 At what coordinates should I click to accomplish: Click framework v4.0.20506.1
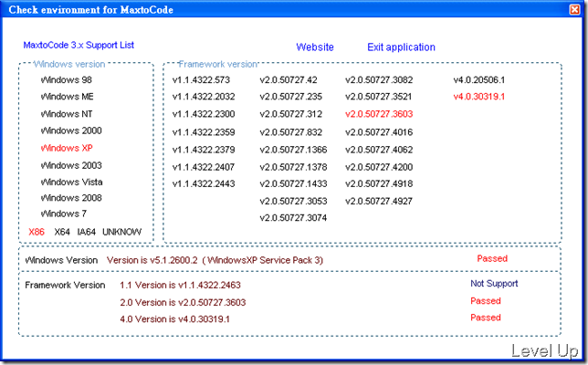click(479, 79)
